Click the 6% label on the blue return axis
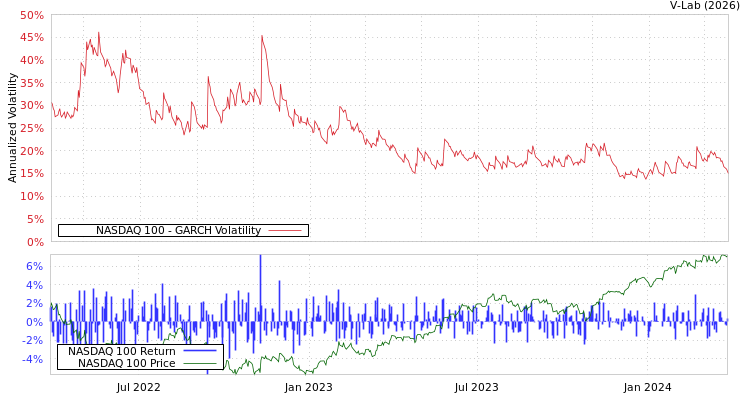 click(x=35, y=266)
